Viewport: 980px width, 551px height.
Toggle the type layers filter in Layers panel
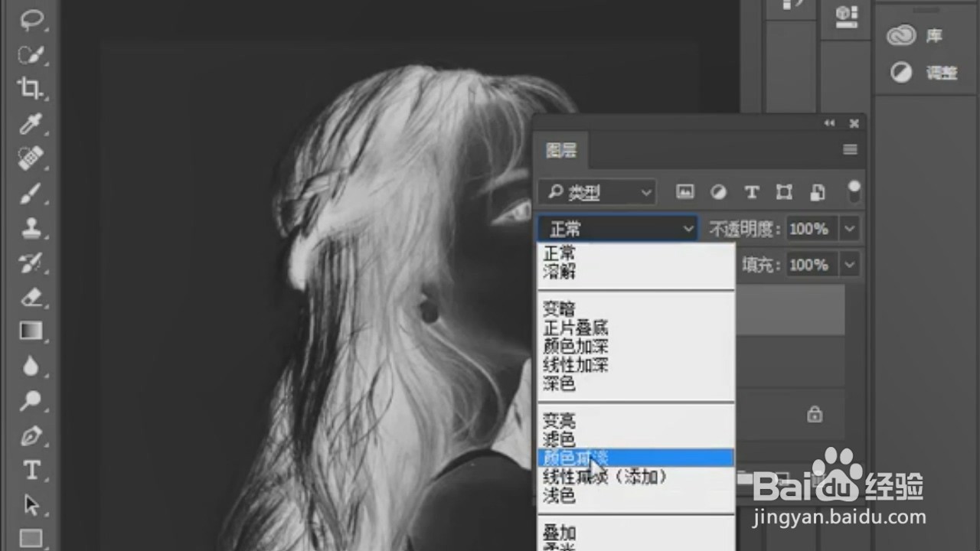[x=751, y=192]
